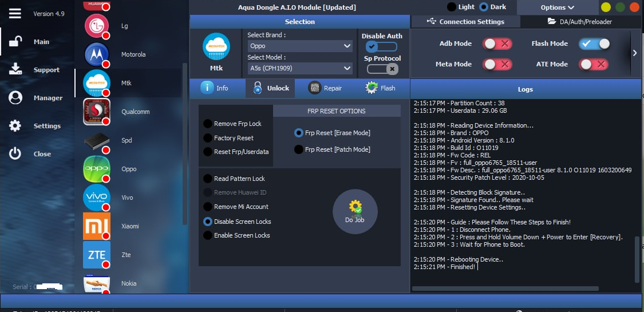Open the Connection Settings tab
This screenshot has height=312, width=644.
click(x=465, y=22)
